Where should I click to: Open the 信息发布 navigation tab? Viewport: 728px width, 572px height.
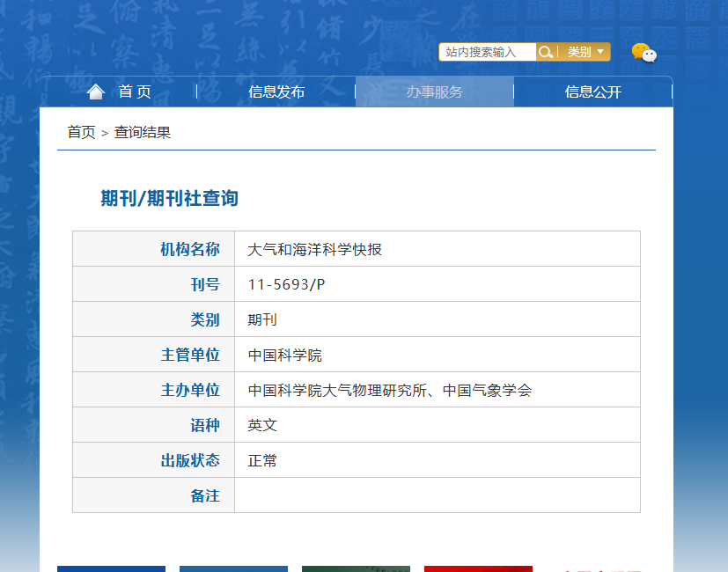pos(276,92)
